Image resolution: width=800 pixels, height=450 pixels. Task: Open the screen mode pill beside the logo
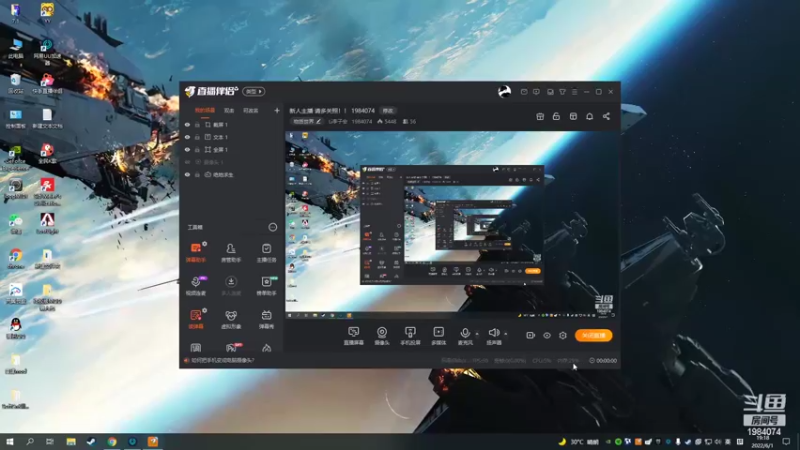[x=253, y=91]
